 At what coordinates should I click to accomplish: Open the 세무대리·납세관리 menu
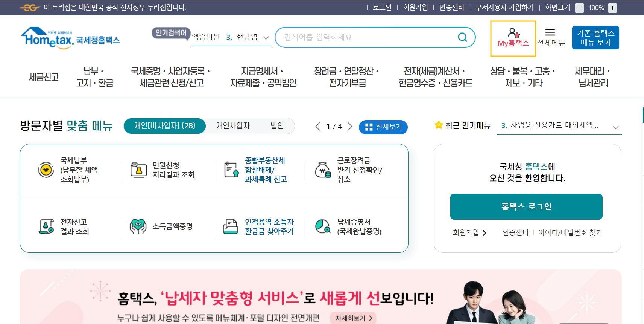(593, 77)
